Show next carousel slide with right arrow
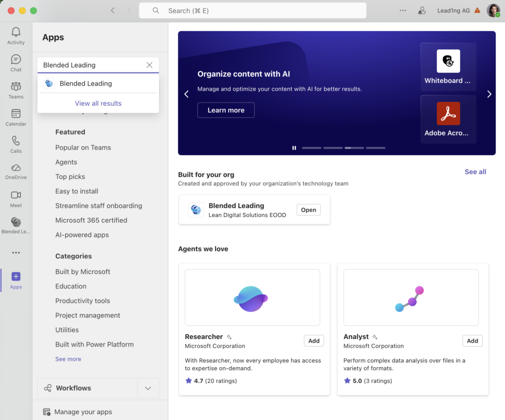The image size is (505, 420). pyautogui.click(x=489, y=94)
